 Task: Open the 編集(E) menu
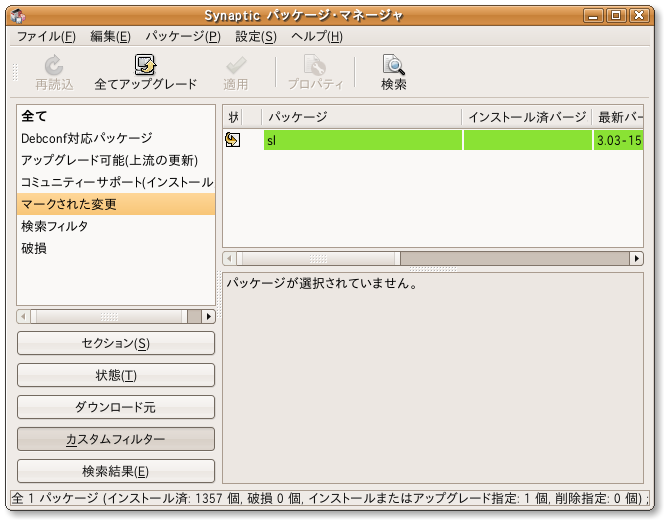(x=111, y=37)
